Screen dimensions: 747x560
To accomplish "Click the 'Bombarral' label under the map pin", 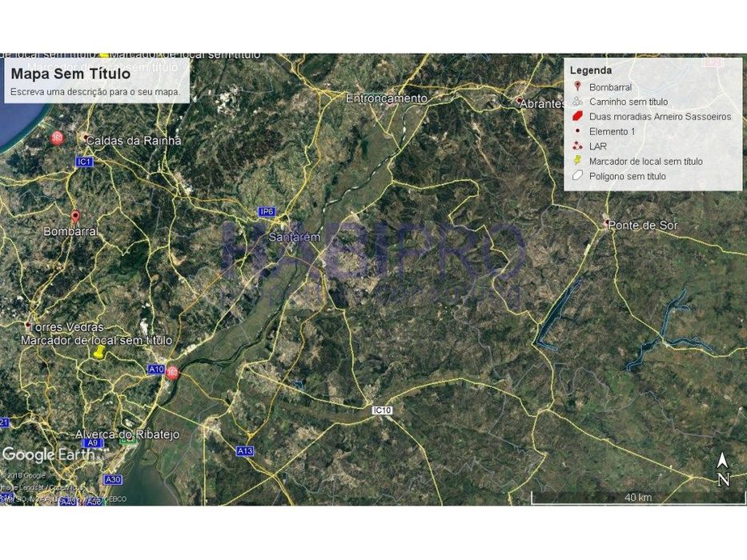I will [70, 231].
